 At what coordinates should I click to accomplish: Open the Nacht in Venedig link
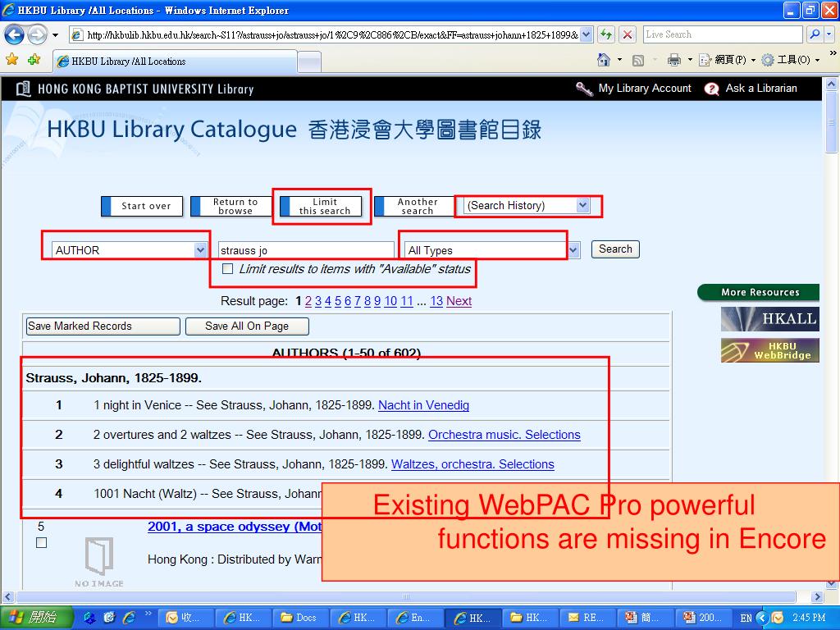click(x=423, y=405)
